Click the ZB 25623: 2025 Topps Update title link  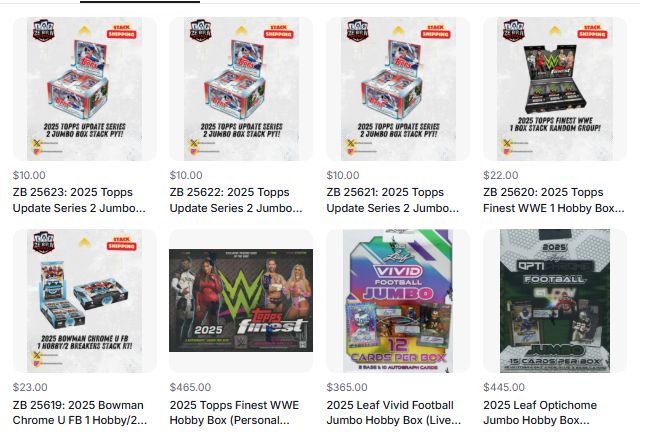pyautogui.click(x=79, y=200)
